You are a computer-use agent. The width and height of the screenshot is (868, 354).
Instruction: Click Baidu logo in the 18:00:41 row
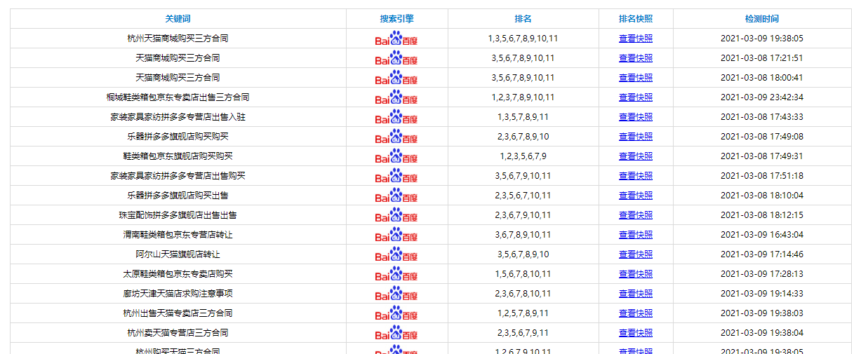point(396,78)
